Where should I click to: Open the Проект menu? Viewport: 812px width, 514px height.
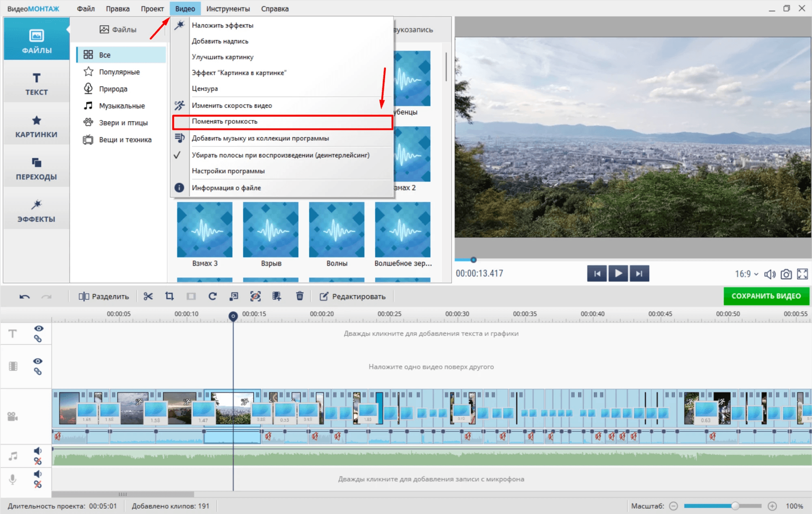pos(152,9)
